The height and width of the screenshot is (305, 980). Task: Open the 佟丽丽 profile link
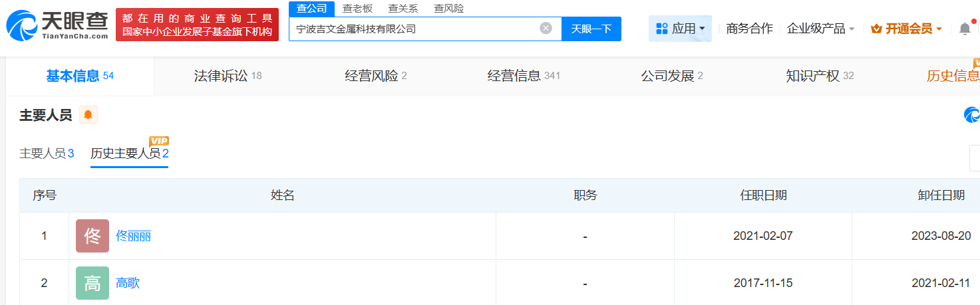click(133, 236)
